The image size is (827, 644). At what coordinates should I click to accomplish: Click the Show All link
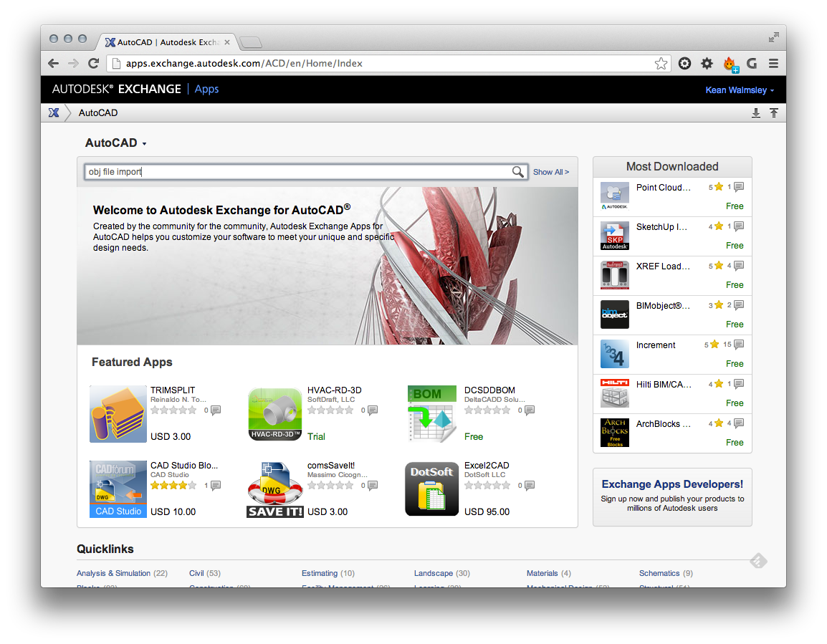coord(550,172)
